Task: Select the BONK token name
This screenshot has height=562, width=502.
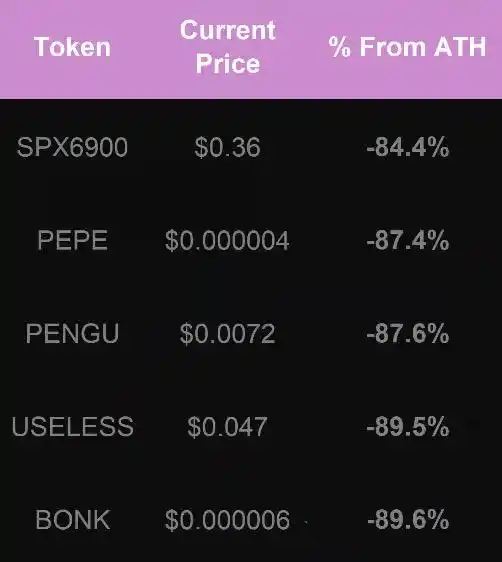Action: point(73,520)
